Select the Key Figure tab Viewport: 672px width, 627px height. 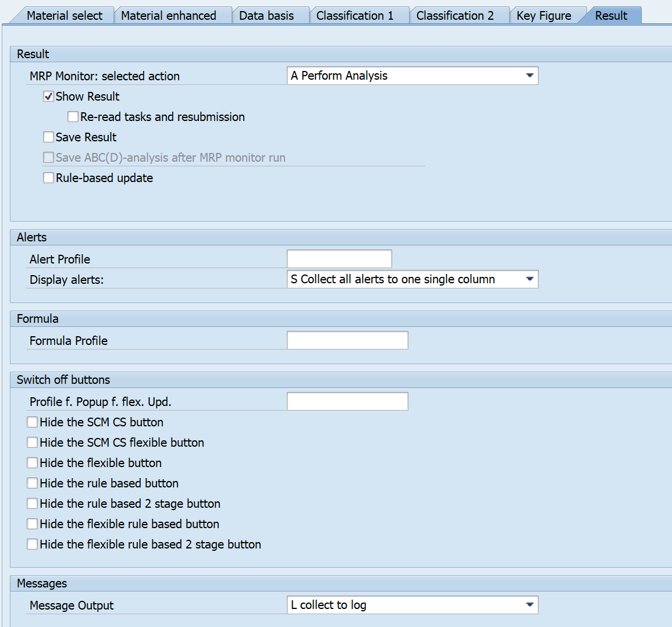pos(543,16)
